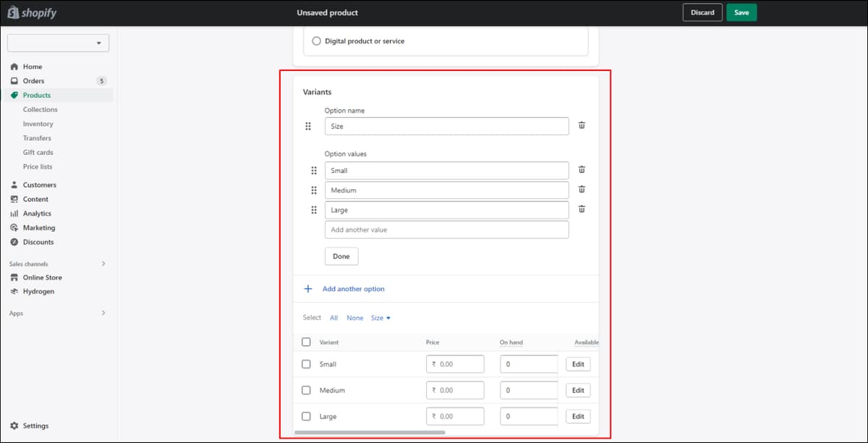Click the Discard button

(702, 12)
